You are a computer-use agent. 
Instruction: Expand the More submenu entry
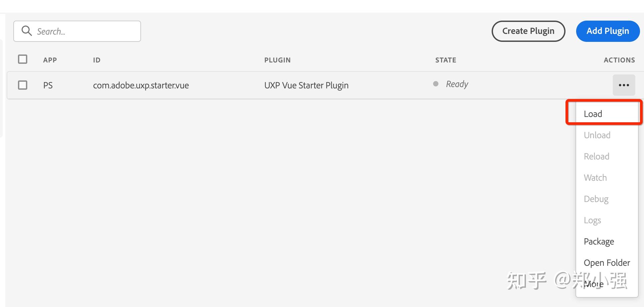click(593, 284)
